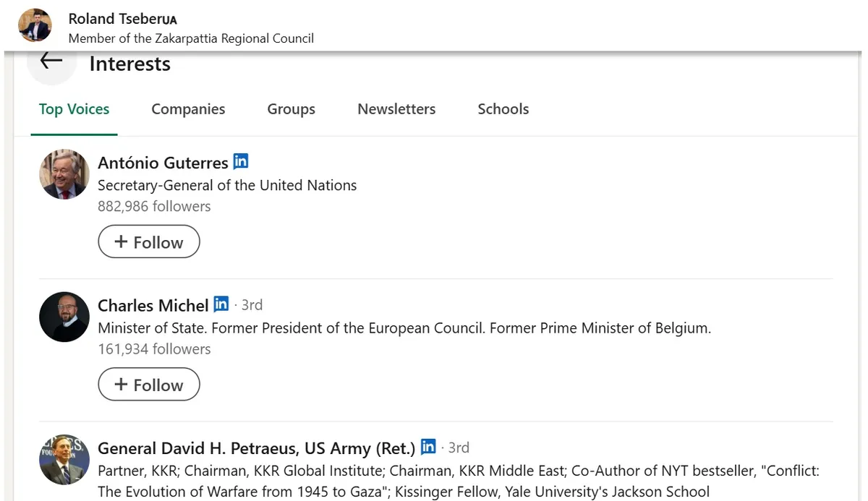Screen dimensions: 868x501
Task: Open General Petraeus's avatar picture
Action: (64, 459)
